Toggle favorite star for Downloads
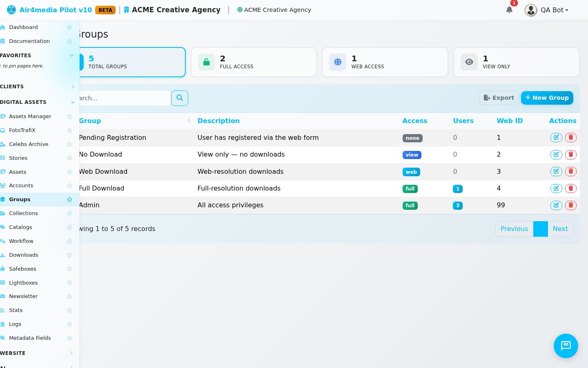The width and height of the screenshot is (588, 368). click(69, 255)
